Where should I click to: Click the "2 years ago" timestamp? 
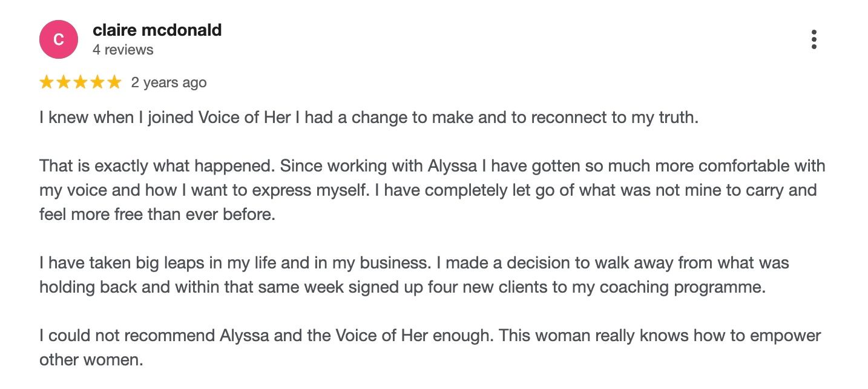[169, 82]
